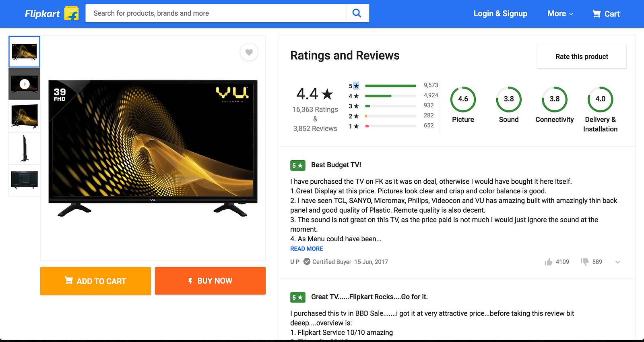
Task: Dislike the Best Budget TV review
Action: [585, 262]
